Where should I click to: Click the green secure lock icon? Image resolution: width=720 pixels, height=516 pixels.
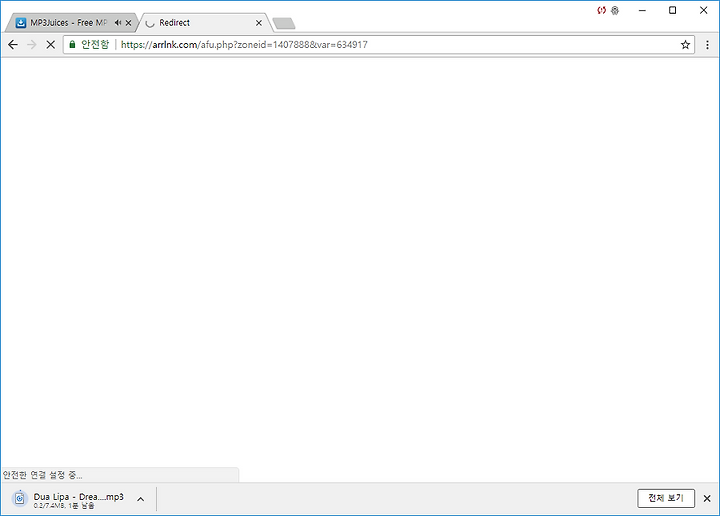pos(72,44)
